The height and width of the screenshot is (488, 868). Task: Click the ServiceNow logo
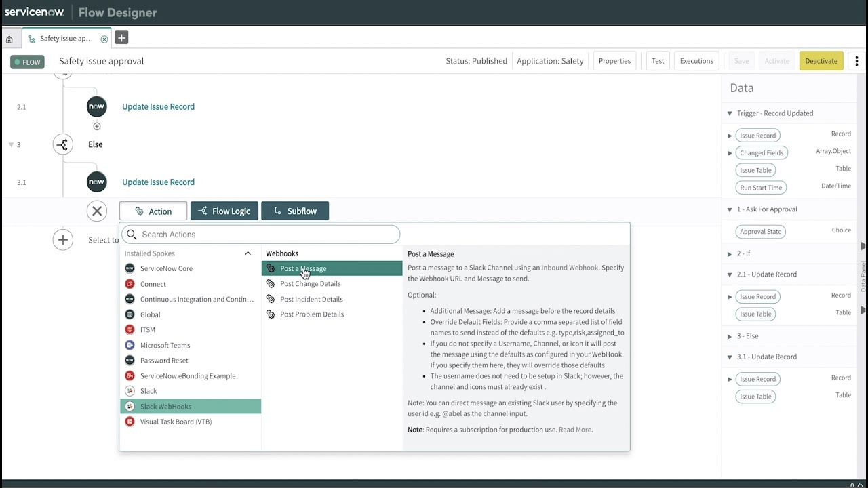pyautogui.click(x=35, y=12)
